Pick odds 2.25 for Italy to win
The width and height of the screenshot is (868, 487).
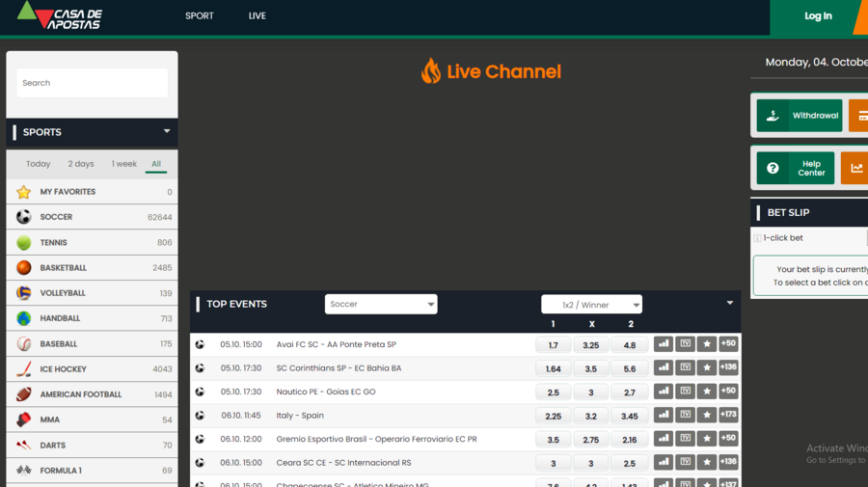tap(553, 416)
